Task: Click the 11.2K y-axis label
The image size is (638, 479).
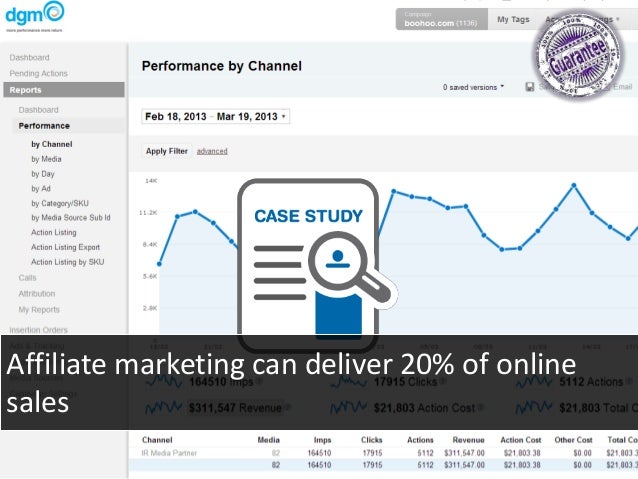Action: pyautogui.click(x=148, y=212)
